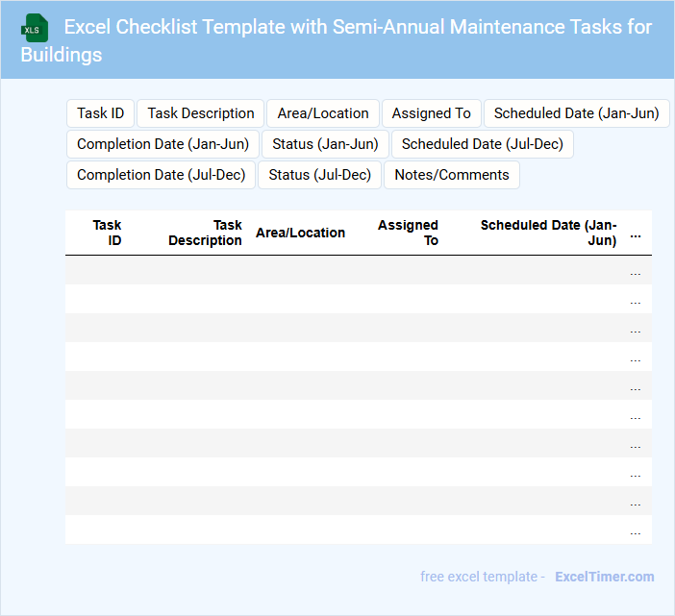675x616 pixels.
Task: Click the Task Description column header
Action: point(205,233)
